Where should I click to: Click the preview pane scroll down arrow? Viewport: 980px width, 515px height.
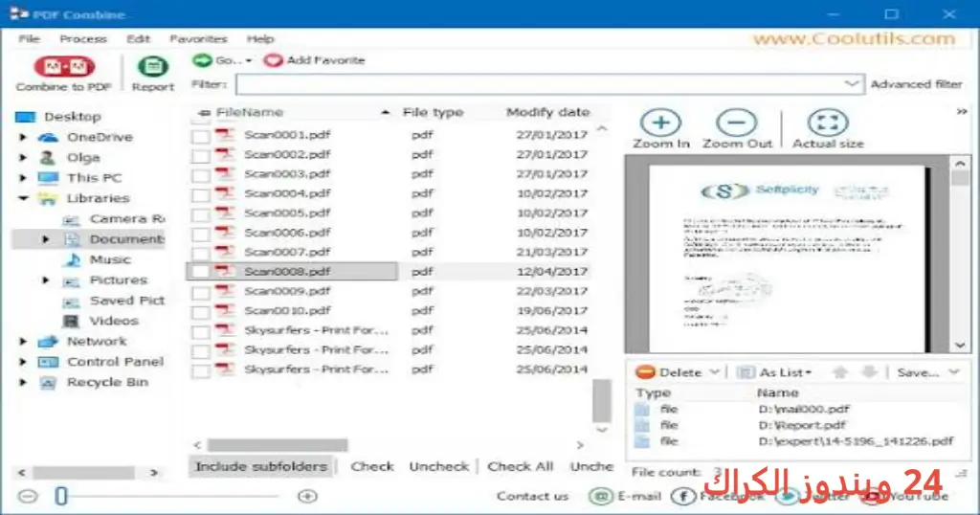tap(960, 345)
